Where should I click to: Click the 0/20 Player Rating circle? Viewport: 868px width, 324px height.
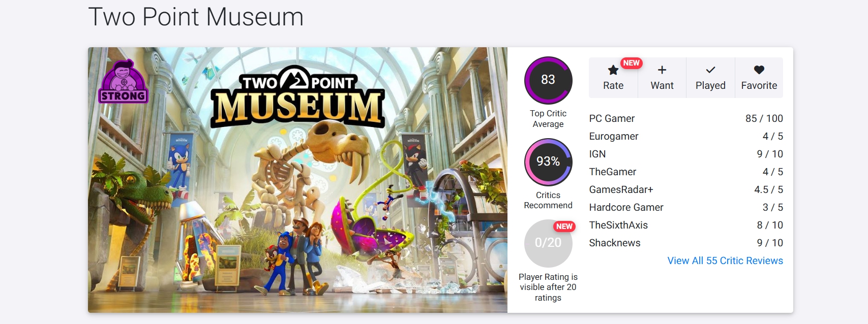click(x=548, y=243)
